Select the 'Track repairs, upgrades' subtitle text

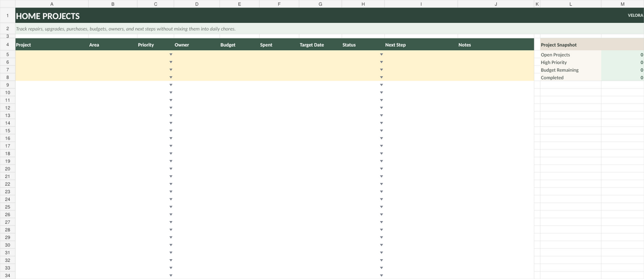126,28
